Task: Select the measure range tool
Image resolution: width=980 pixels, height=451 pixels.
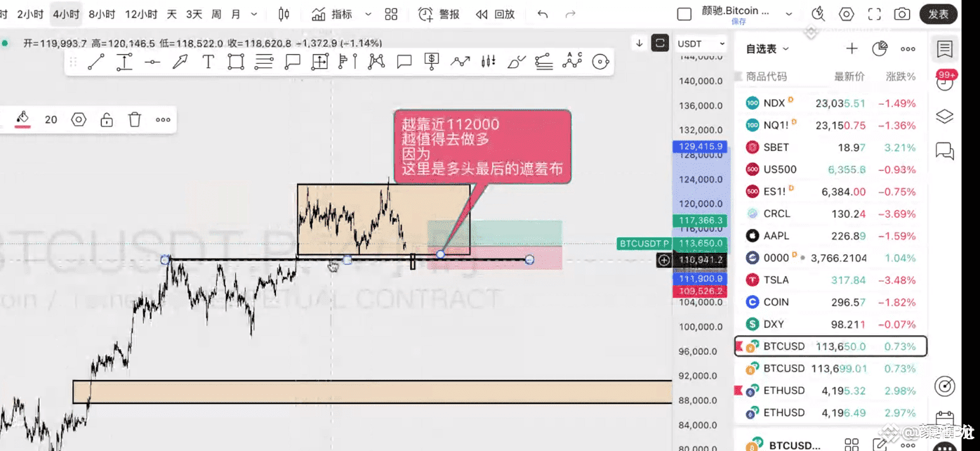Action: (x=319, y=62)
